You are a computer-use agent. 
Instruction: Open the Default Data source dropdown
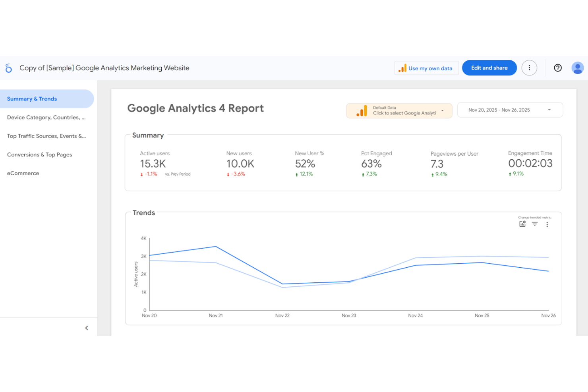point(399,110)
